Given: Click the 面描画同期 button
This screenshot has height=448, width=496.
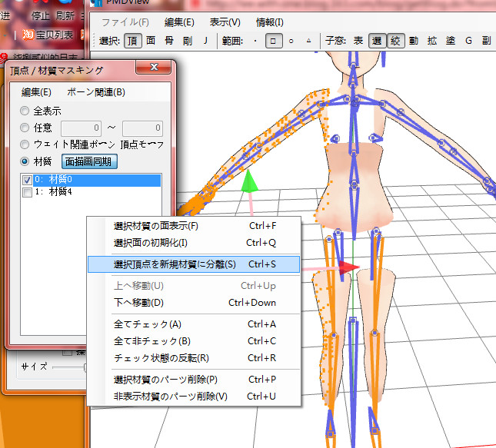Looking at the screenshot, I should (x=89, y=161).
